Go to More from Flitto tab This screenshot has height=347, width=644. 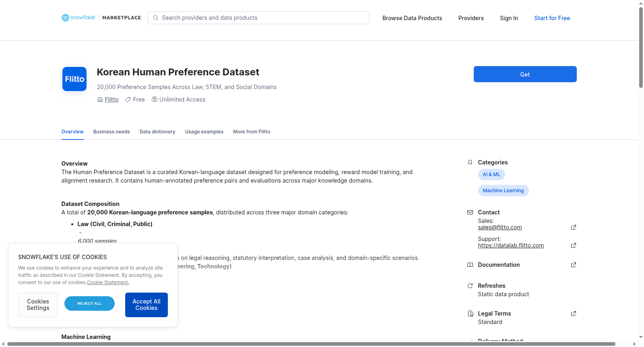(x=252, y=132)
